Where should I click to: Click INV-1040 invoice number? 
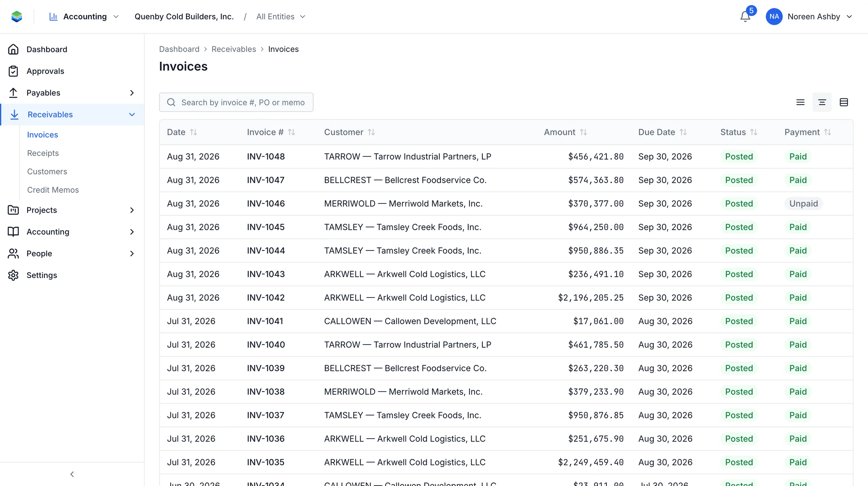tap(266, 345)
